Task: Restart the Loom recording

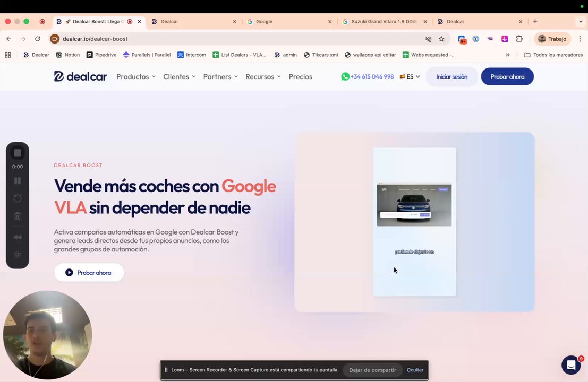Action: coord(17,198)
